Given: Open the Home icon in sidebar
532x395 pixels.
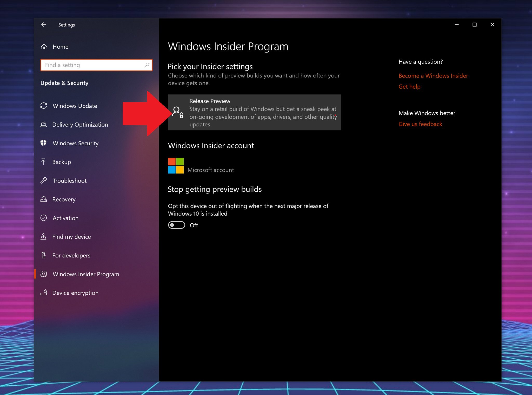Looking at the screenshot, I should pyautogui.click(x=44, y=47).
